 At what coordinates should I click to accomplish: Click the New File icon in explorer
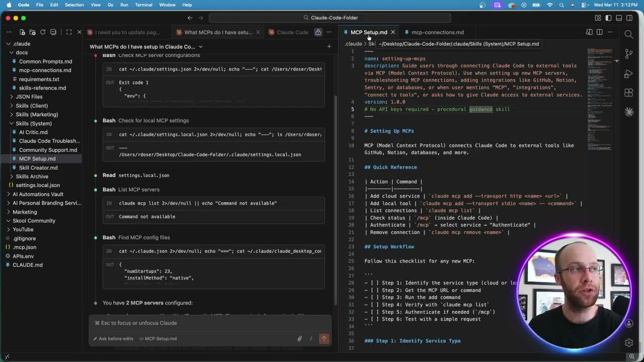(22, 32)
